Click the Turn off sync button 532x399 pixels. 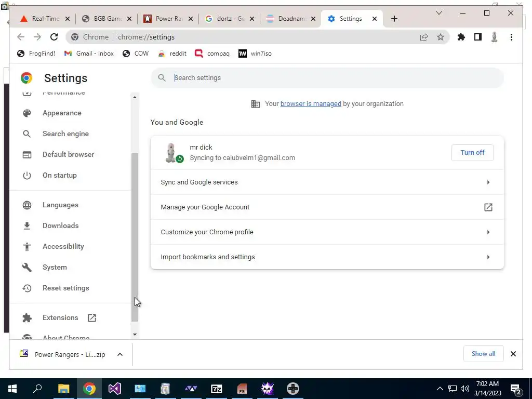click(x=472, y=153)
